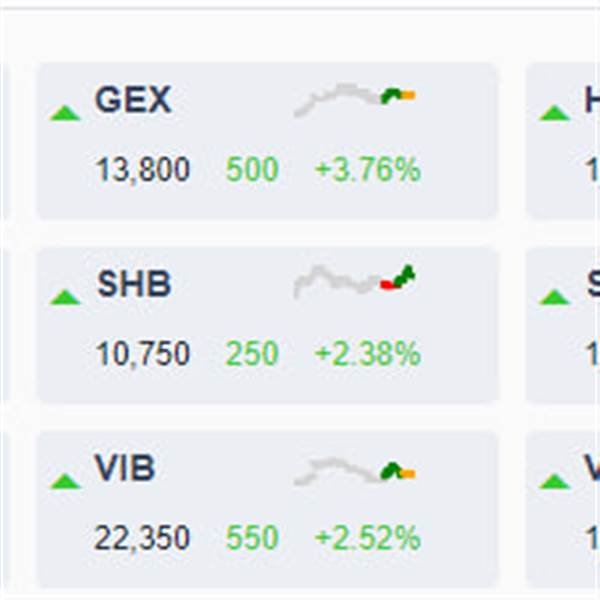The width and height of the screenshot is (600, 600).
Task: Click the GEX change value 500
Action: tap(252, 169)
